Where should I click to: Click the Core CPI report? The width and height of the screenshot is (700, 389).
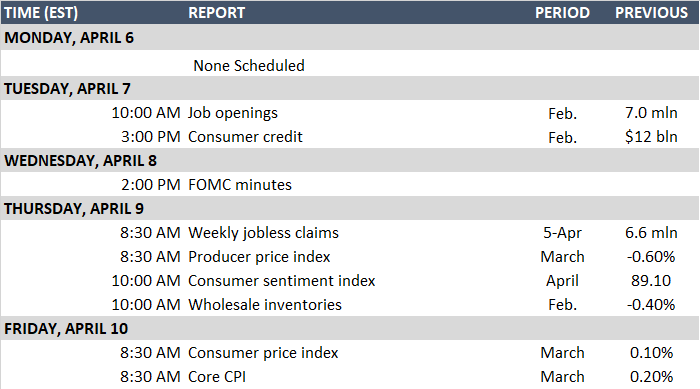[x=217, y=376]
